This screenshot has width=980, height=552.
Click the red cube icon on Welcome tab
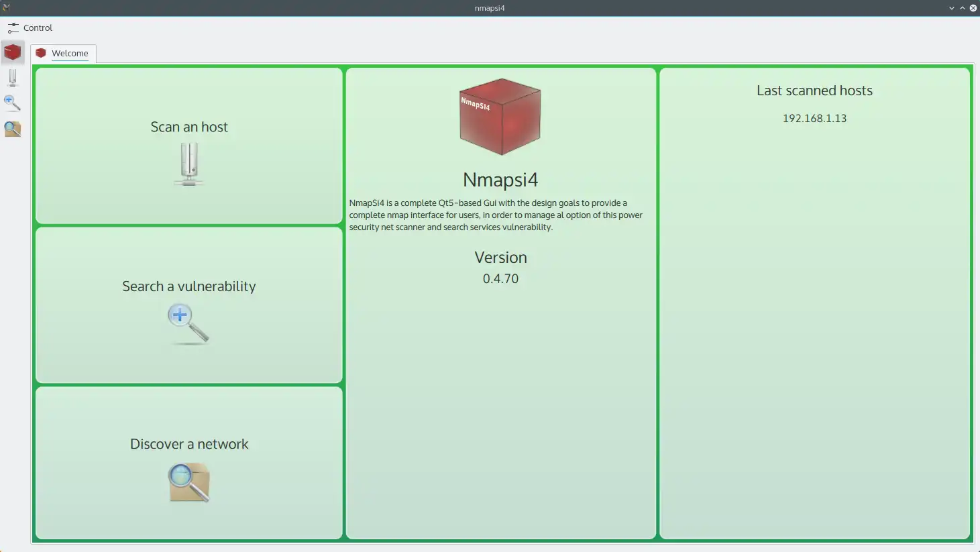tap(41, 53)
